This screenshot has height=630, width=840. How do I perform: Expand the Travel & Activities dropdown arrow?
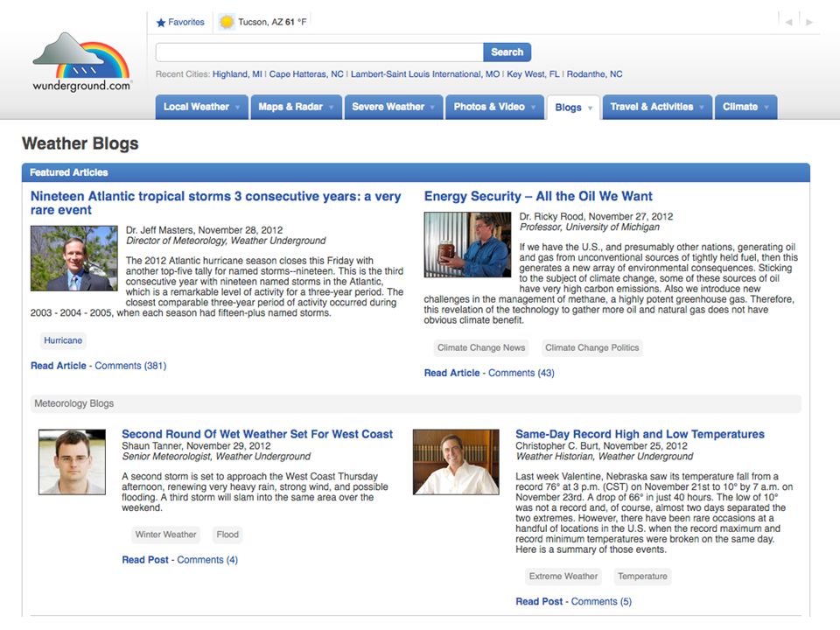701,107
